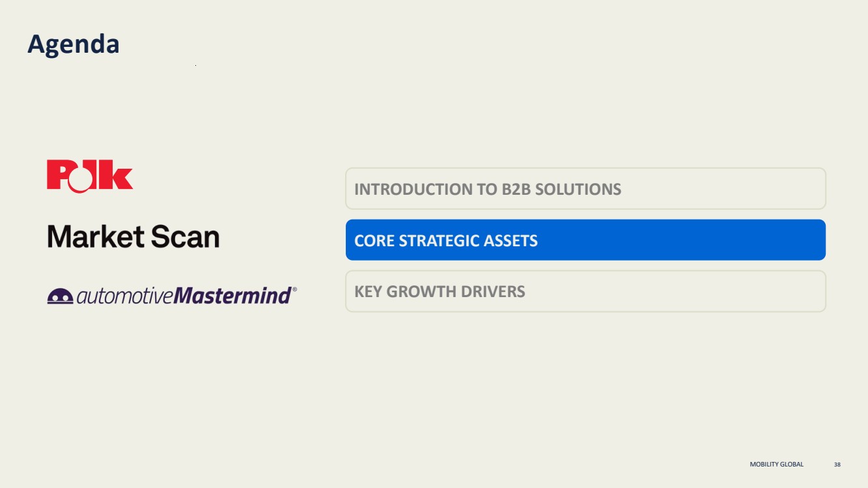Select the registered trademark symbol after Mastermind

(294, 289)
